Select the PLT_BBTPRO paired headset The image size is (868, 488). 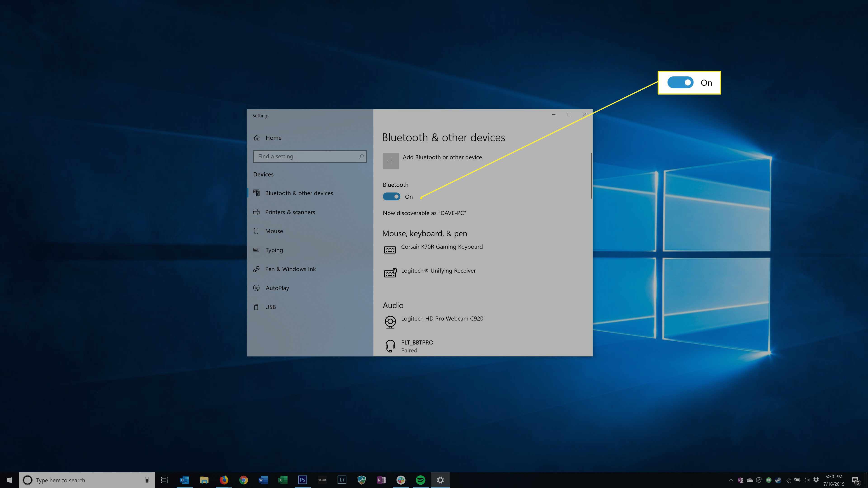pos(409,346)
